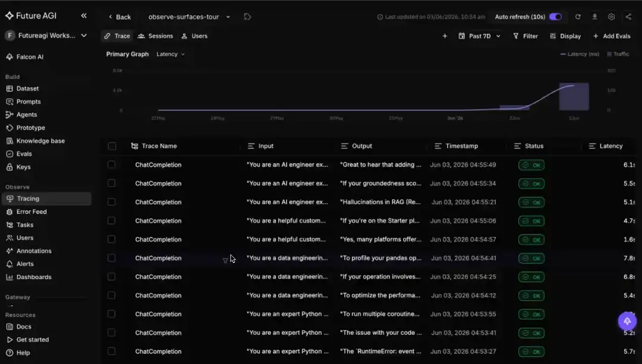Viewport: 642px width, 364px height.
Task: Click the refresh icon in top bar
Action: coord(578,17)
